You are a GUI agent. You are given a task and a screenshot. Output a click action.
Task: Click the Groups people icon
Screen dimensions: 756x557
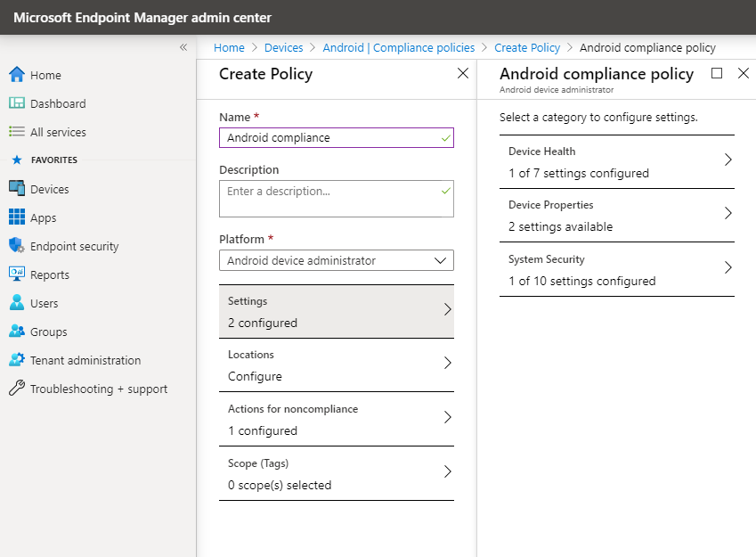click(17, 331)
